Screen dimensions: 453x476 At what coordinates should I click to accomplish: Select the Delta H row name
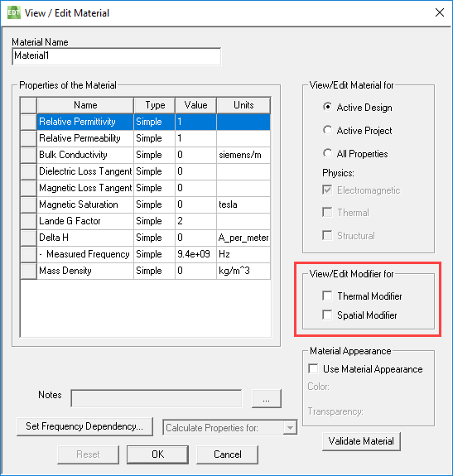pyautogui.click(x=85, y=238)
